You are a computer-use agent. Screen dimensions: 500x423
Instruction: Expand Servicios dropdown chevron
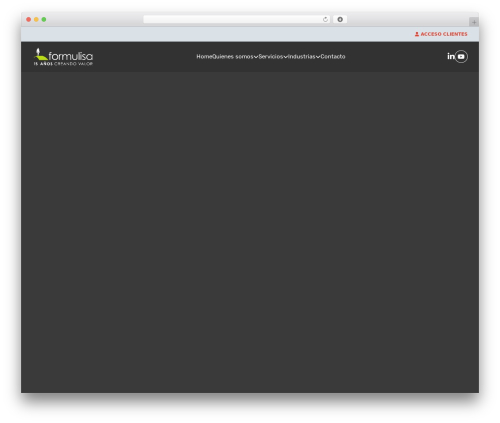pyautogui.click(x=285, y=57)
